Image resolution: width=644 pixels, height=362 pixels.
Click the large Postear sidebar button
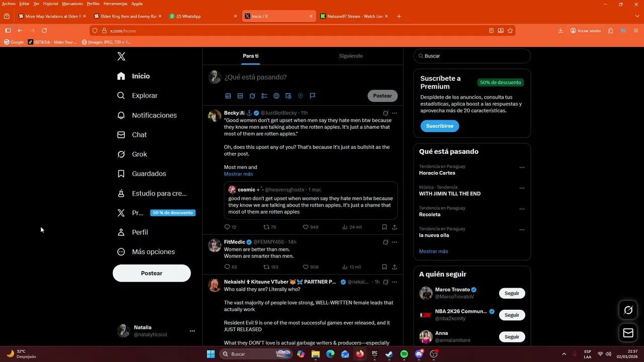(151, 273)
